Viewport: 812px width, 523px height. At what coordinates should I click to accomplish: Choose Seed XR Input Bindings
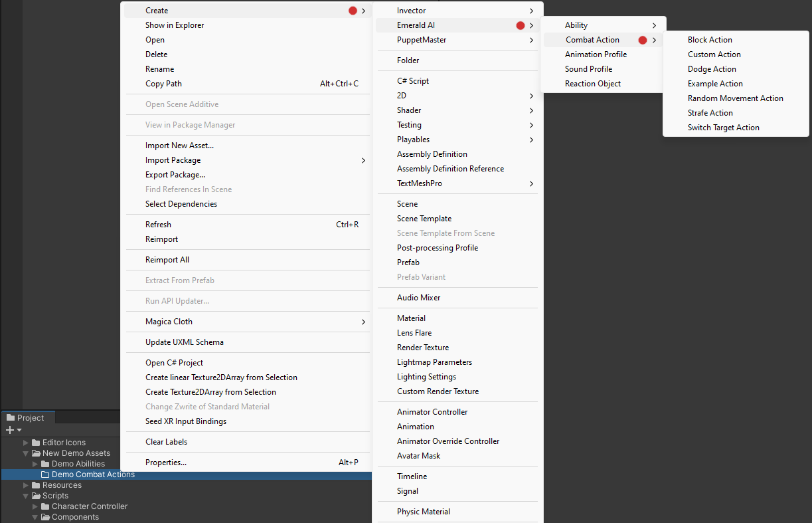pos(246,421)
